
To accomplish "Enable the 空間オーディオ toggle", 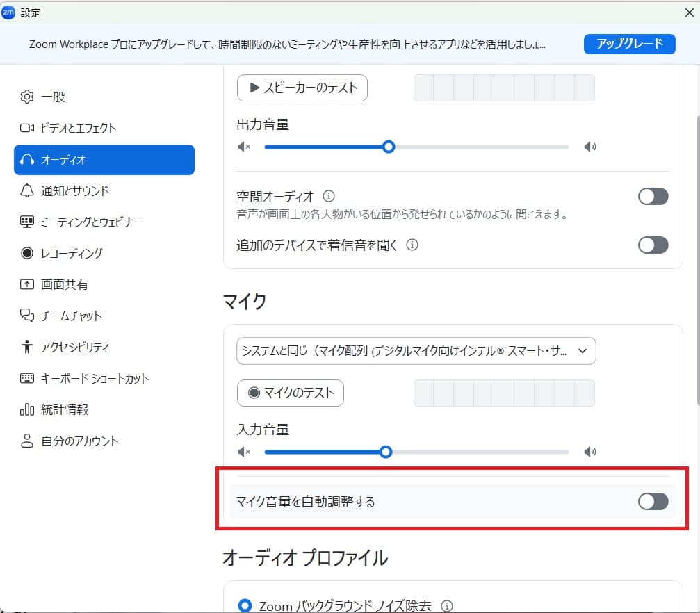I will [x=653, y=196].
